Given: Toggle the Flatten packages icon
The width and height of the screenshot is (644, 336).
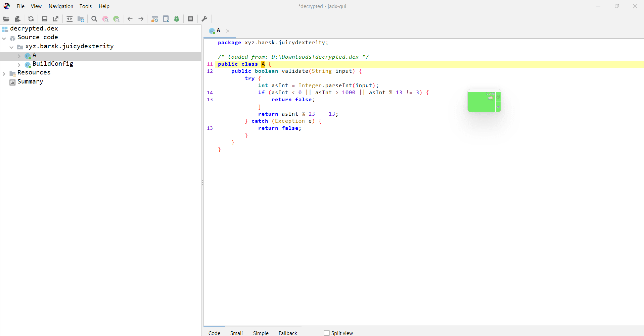Looking at the screenshot, I should click(81, 19).
